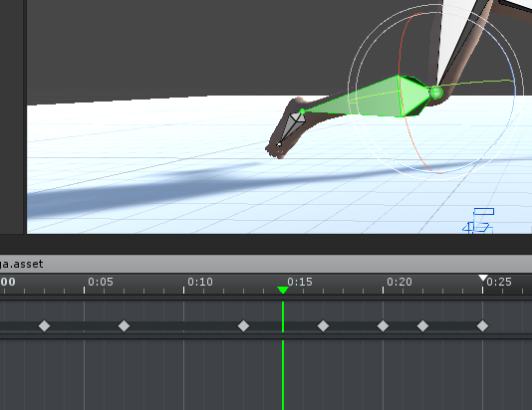The width and height of the screenshot is (532, 410).
Task: Grab the red rotation ring of gizmo
Action: click(x=401, y=92)
